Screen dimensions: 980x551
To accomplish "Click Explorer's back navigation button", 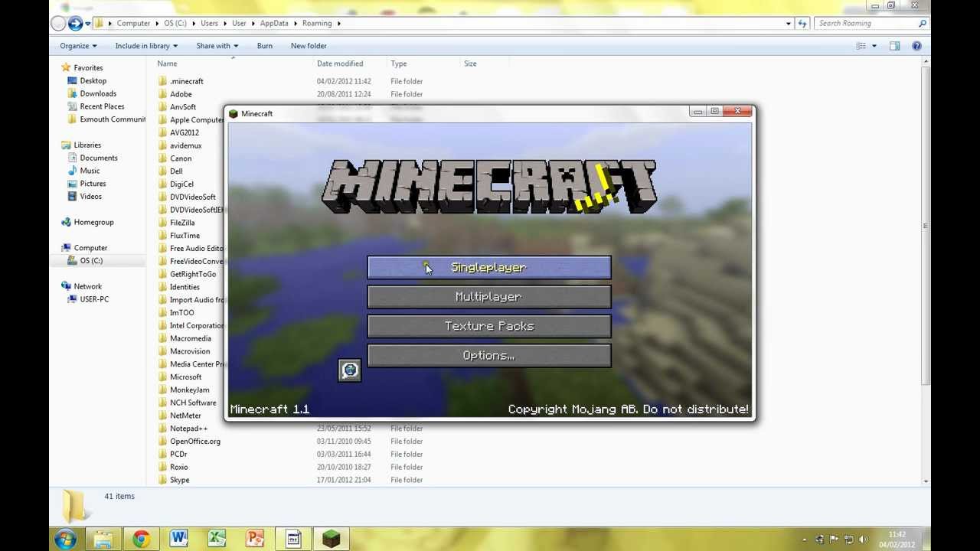I will 58,23.
